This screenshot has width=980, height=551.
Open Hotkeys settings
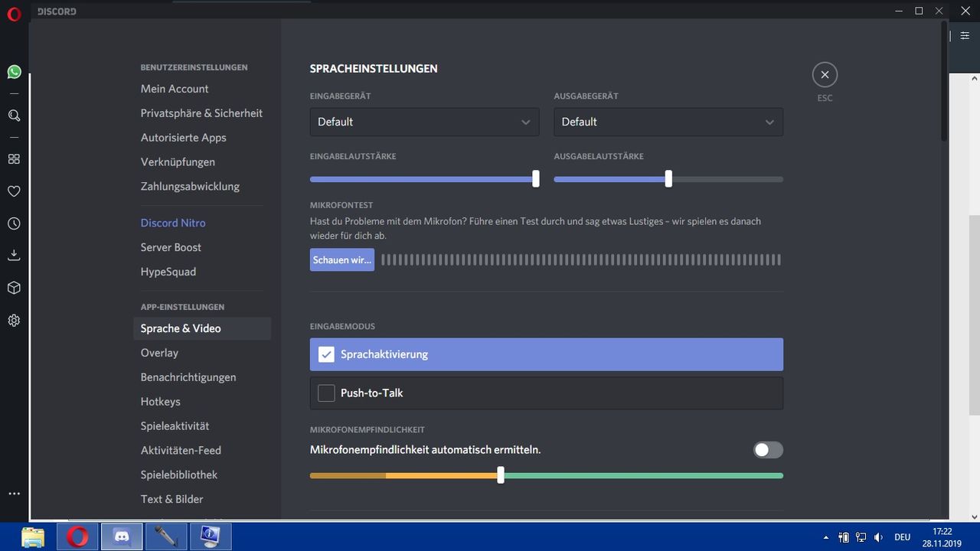click(x=161, y=402)
